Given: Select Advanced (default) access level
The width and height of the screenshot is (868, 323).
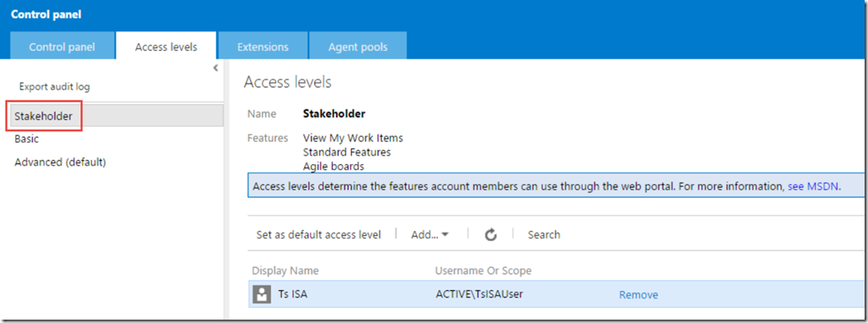Looking at the screenshot, I should [x=60, y=162].
